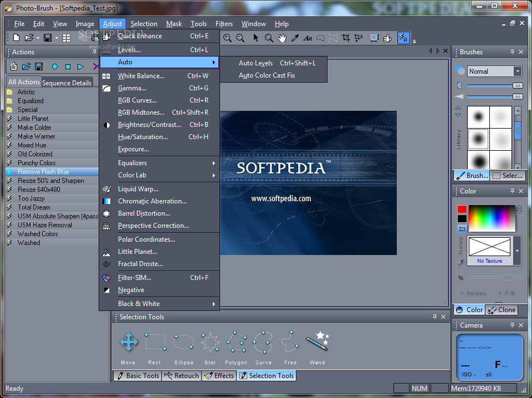Switch to the Effects tab

[x=219, y=376]
